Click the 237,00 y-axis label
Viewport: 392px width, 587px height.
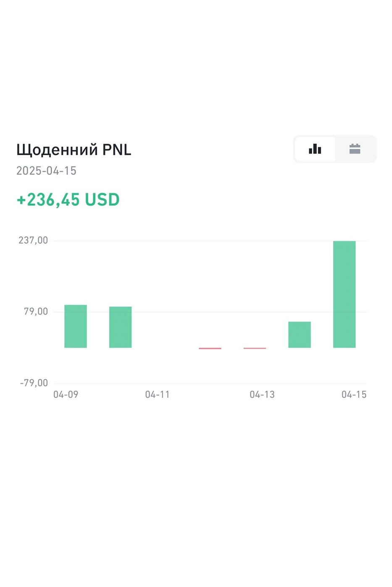pyautogui.click(x=33, y=241)
